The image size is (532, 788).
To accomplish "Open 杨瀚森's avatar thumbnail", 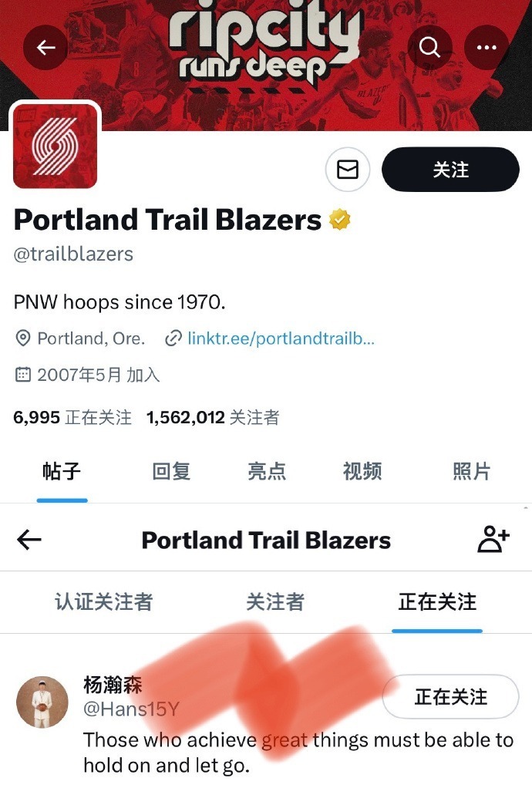I will point(42,702).
